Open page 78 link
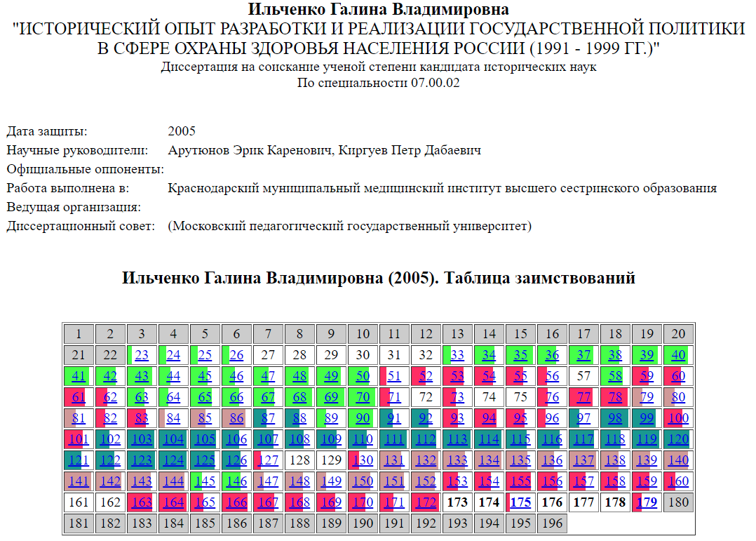This screenshot has height=541, width=756. (x=615, y=397)
